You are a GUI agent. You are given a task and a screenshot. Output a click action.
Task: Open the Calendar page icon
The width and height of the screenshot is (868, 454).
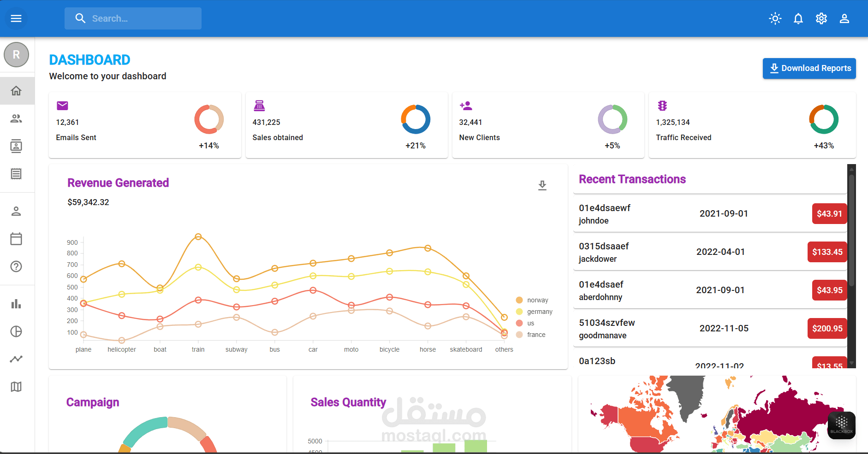[17, 239]
